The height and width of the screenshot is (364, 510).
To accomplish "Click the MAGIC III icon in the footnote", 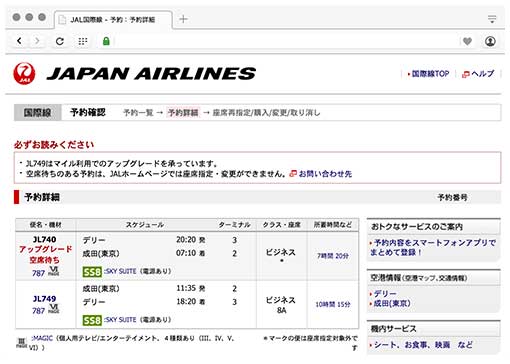I will [x=21, y=343].
